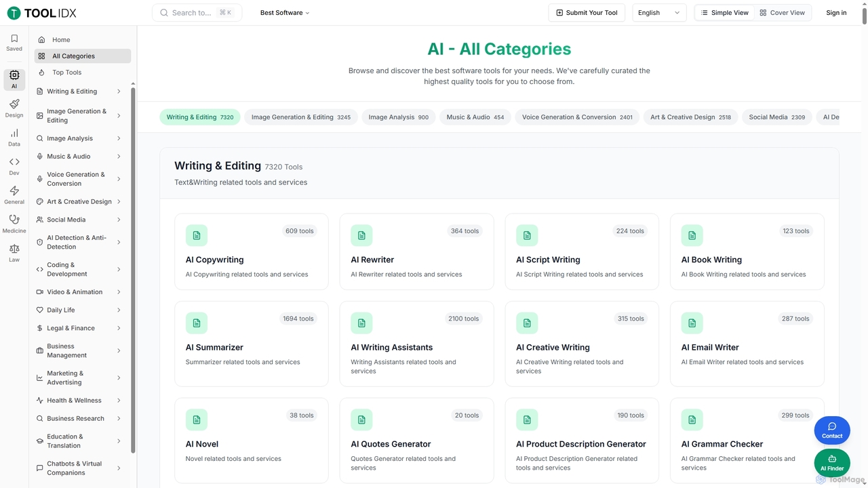Viewport: 868px width, 488px height.
Task: Click the AI Rewriter card icon
Action: point(361,235)
